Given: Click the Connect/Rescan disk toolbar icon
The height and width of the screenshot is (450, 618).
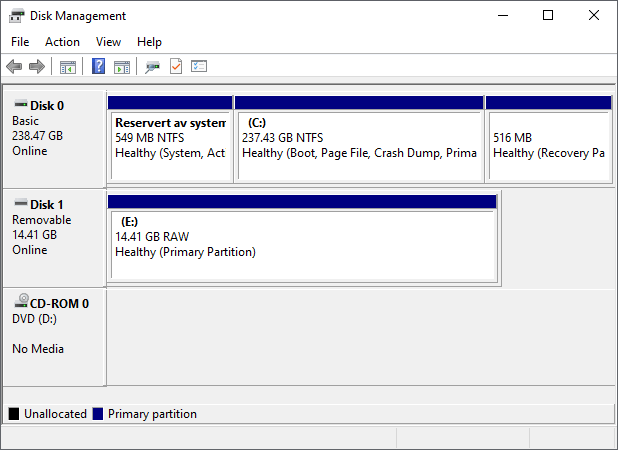Looking at the screenshot, I should [x=153, y=67].
